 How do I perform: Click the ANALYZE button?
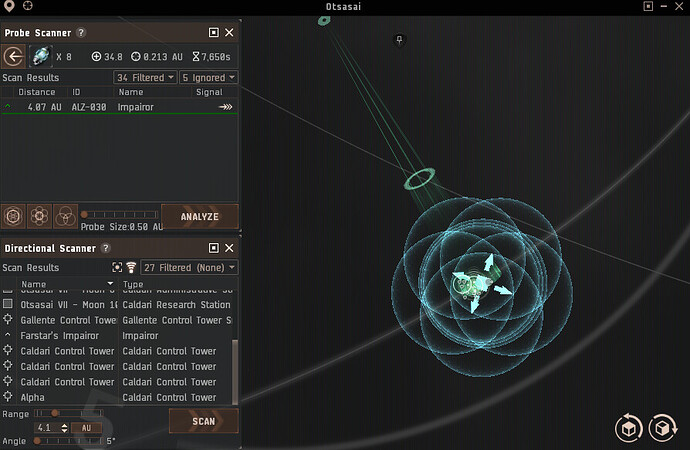pyautogui.click(x=200, y=216)
